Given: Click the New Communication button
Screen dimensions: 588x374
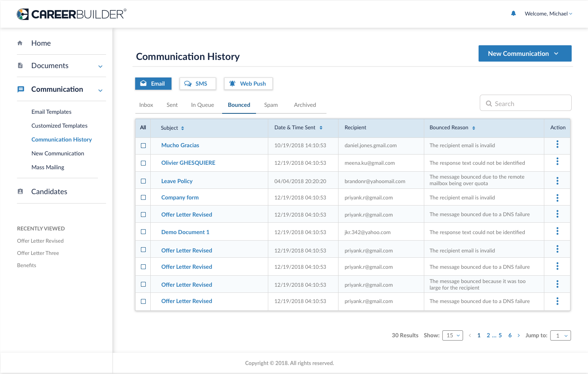Looking at the screenshot, I should (525, 53).
